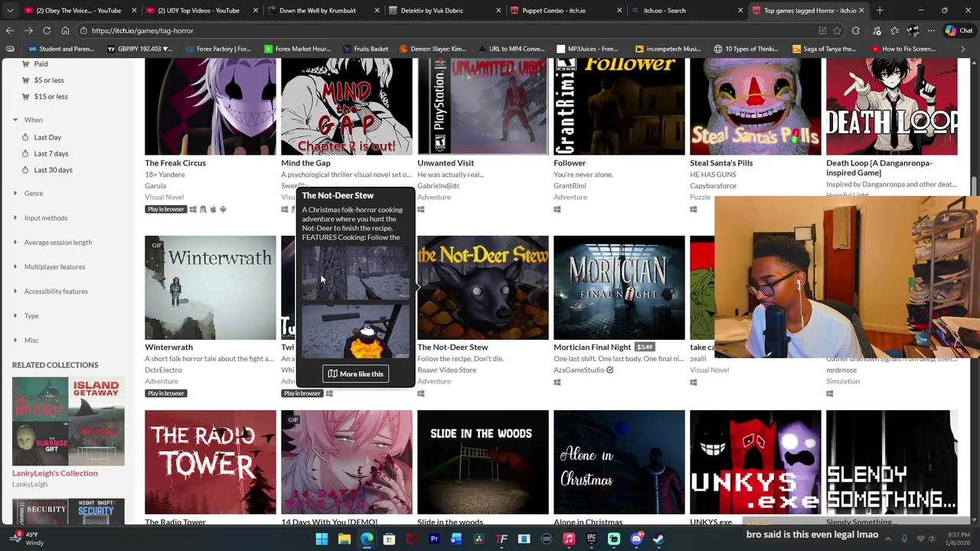Open The Freak Circus game title link

point(175,163)
